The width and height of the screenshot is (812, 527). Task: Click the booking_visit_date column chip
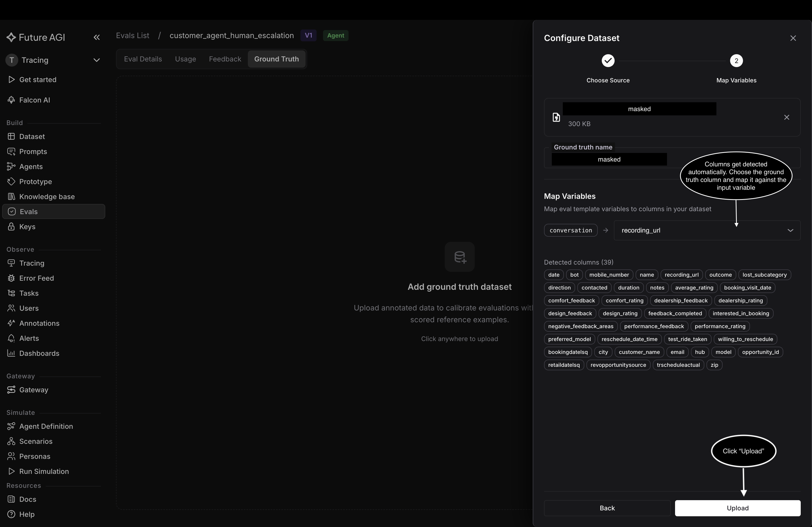pyautogui.click(x=748, y=288)
